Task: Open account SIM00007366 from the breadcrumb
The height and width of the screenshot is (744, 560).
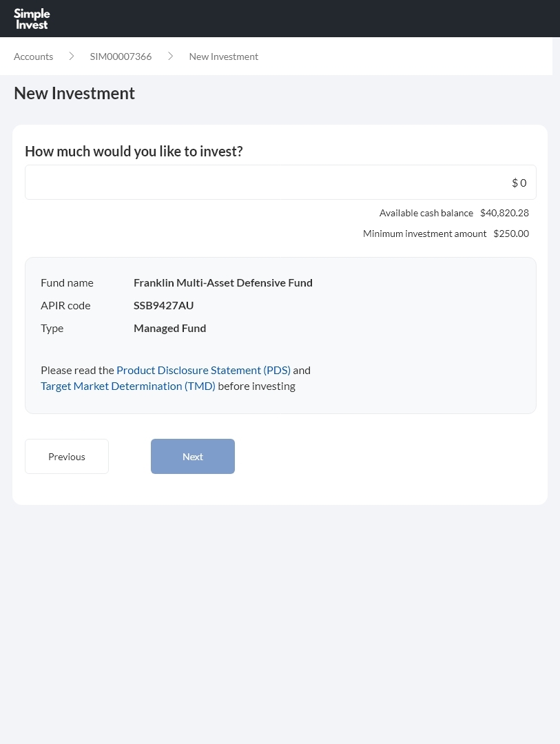Action: click(121, 56)
